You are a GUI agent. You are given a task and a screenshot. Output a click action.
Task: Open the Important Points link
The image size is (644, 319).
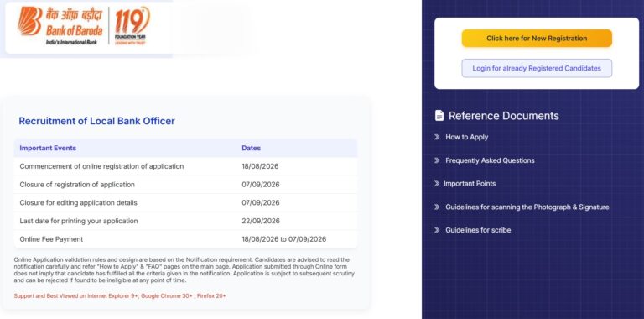(470, 183)
